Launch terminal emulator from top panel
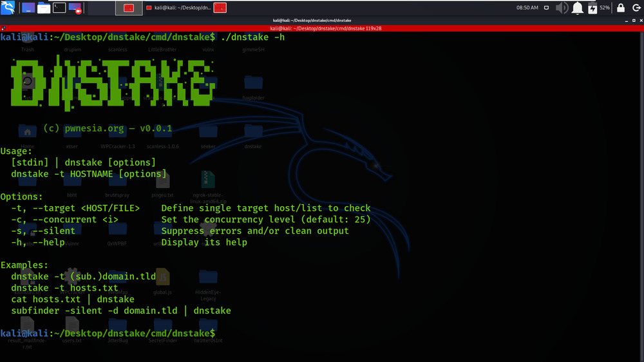 pyautogui.click(x=59, y=8)
